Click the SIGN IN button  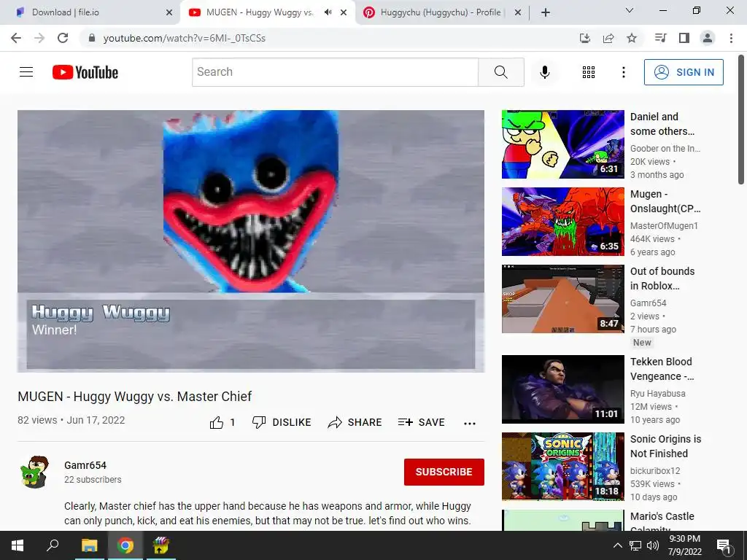coord(684,72)
